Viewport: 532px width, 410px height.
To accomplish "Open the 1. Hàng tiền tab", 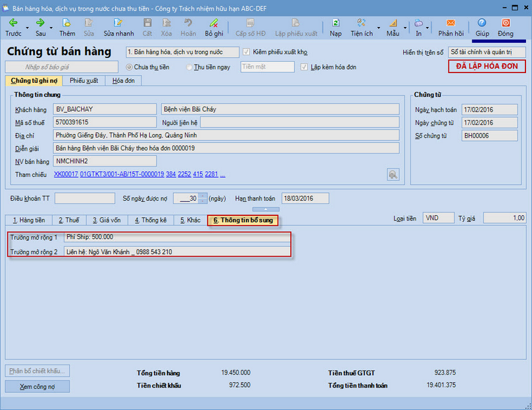I will (29, 220).
